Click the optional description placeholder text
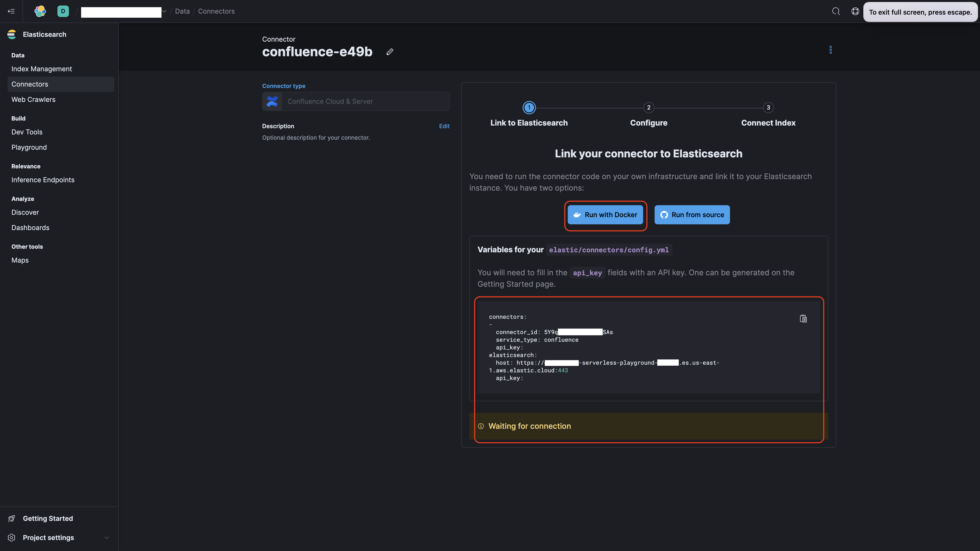 coord(316,138)
